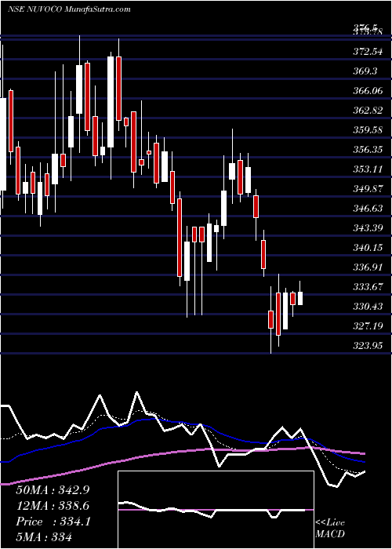Click the 372.54 price axis label
This screenshot has height=549, width=392.
367,52
